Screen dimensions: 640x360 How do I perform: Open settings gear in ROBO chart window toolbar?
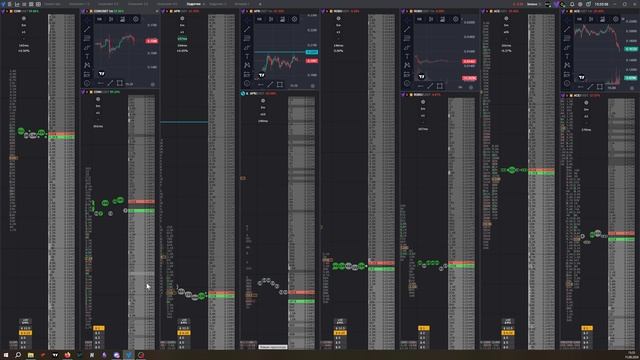tap(456, 19)
